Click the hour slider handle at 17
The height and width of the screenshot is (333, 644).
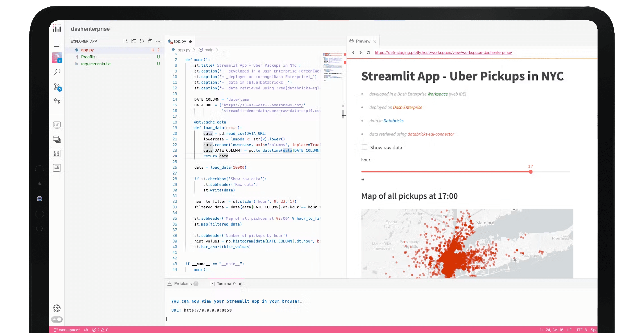click(530, 172)
